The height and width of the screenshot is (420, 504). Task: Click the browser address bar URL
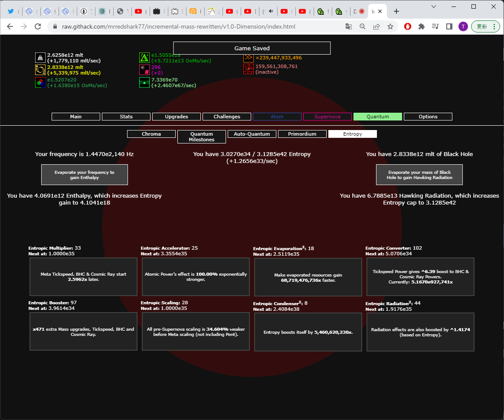point(178,26)
